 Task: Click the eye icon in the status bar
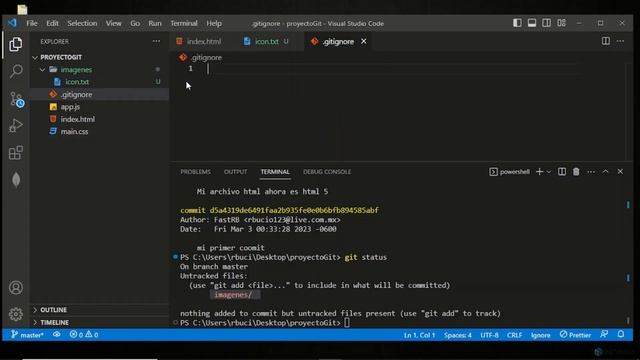click(x=57, y=335)
